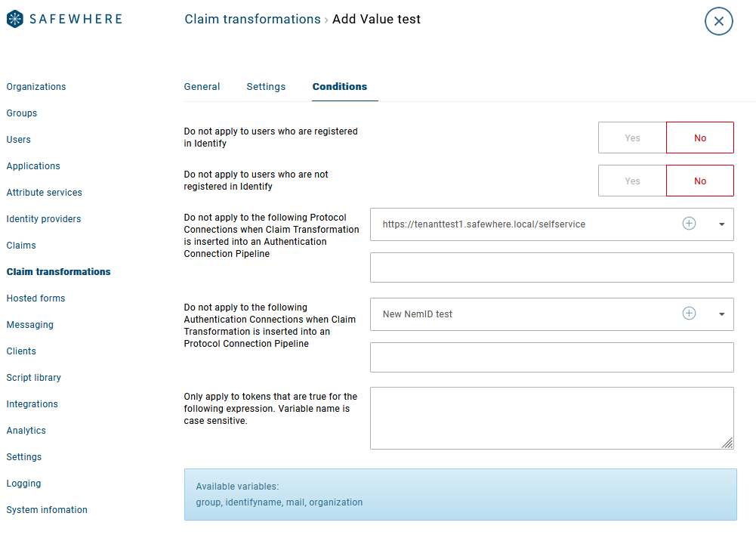Go to Claim transformations breadcrumb link
This screenshot has width=756, height=541.
[252, 20]
